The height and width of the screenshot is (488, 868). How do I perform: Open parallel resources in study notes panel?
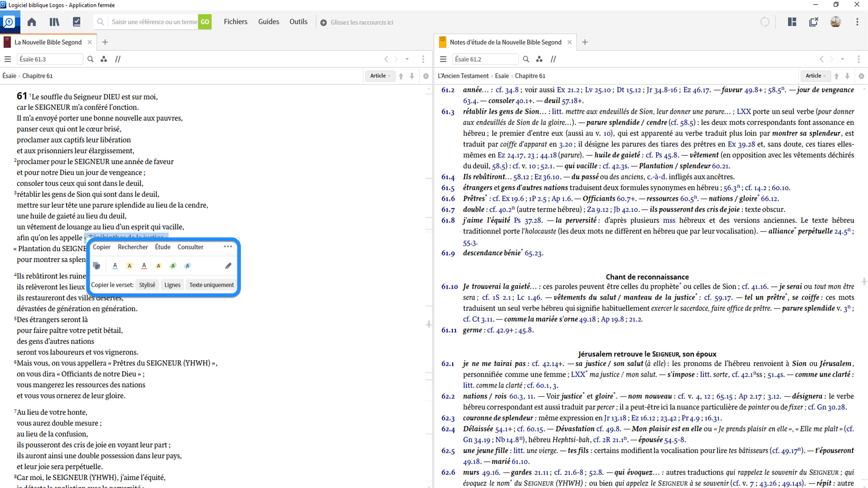point(553,59)
